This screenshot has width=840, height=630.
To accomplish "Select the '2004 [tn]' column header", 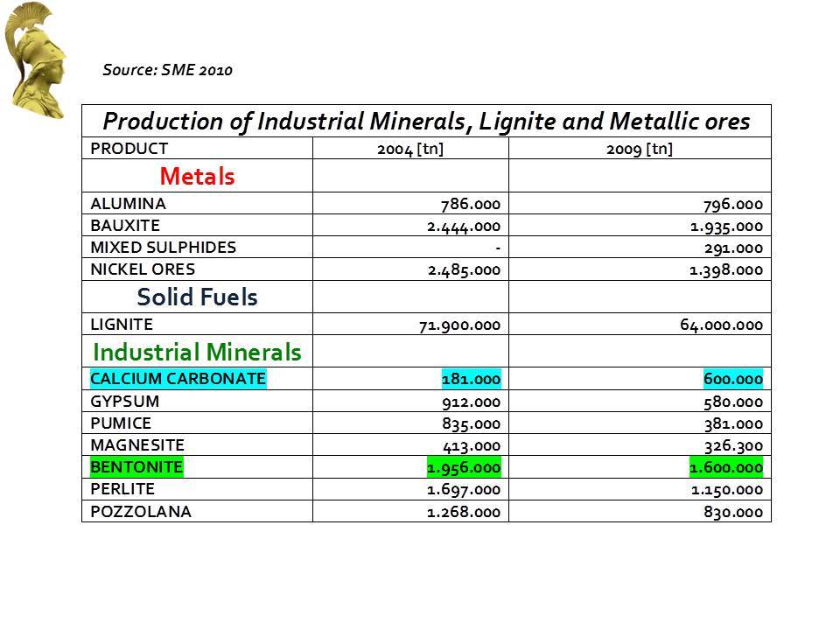I will click(410, 149).
